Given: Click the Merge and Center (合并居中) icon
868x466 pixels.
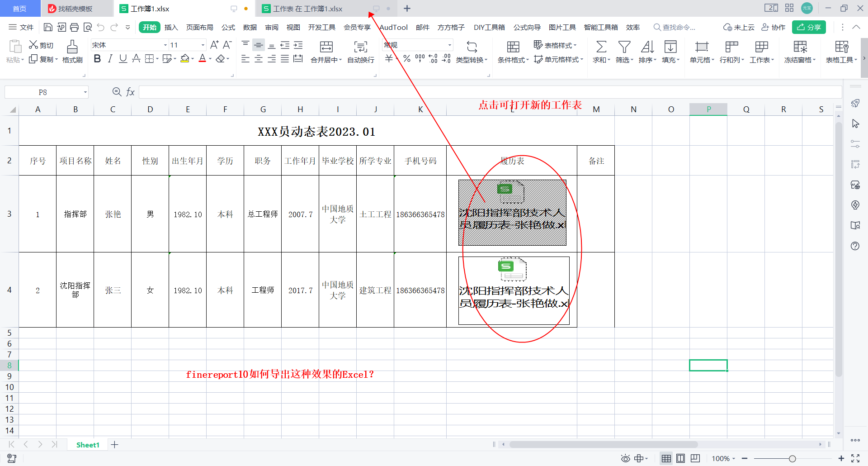Looking at the screenshot, I should pyautogui.click(x=326, y=47).
